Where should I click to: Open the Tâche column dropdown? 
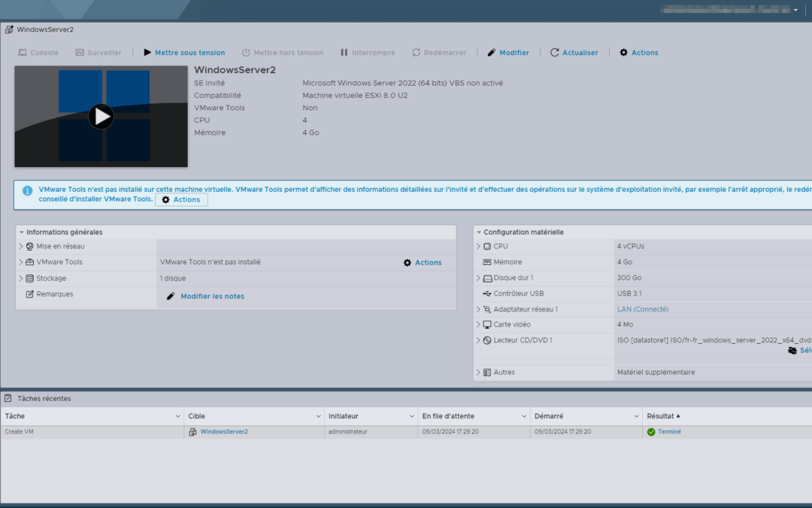coord(177,416)
